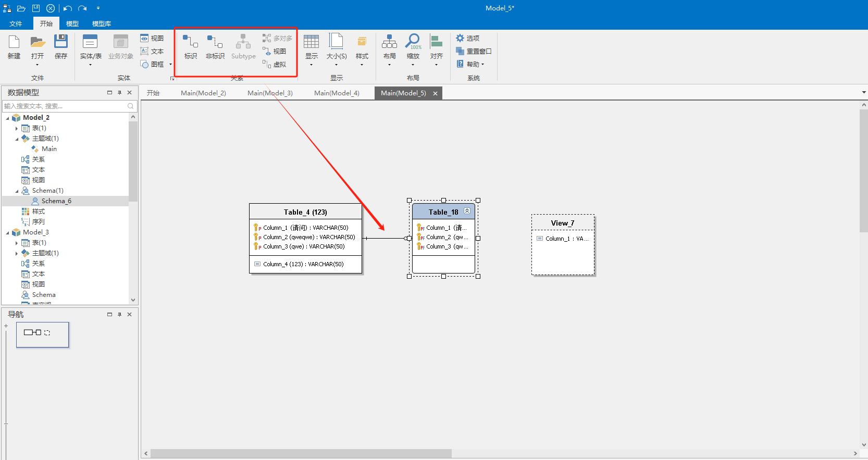Switch to the Main(Model_2) tab
868x460 pixels.
coord(203,93)
